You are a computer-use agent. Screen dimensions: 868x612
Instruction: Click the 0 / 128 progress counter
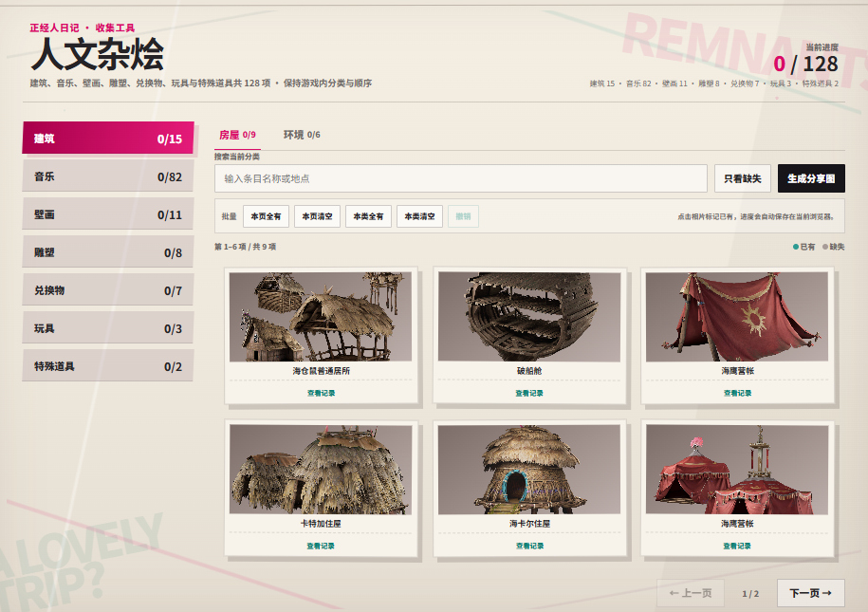tap(805, 65)
